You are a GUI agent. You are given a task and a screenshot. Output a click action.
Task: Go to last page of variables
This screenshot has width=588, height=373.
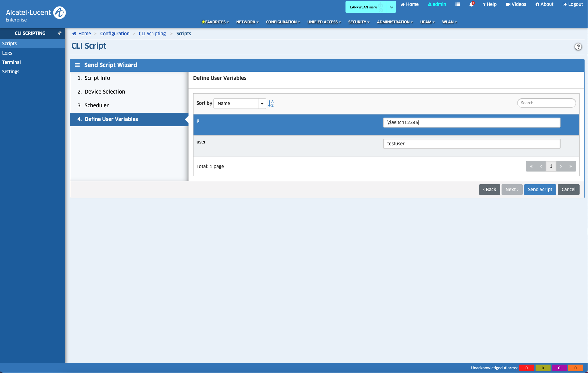(571, 166)
